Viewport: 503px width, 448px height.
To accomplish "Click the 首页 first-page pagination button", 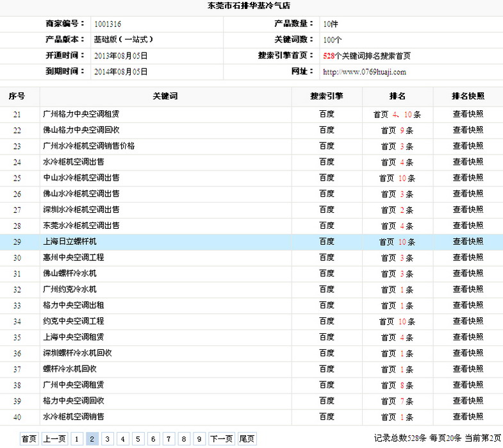I will [x=29, y=438].
